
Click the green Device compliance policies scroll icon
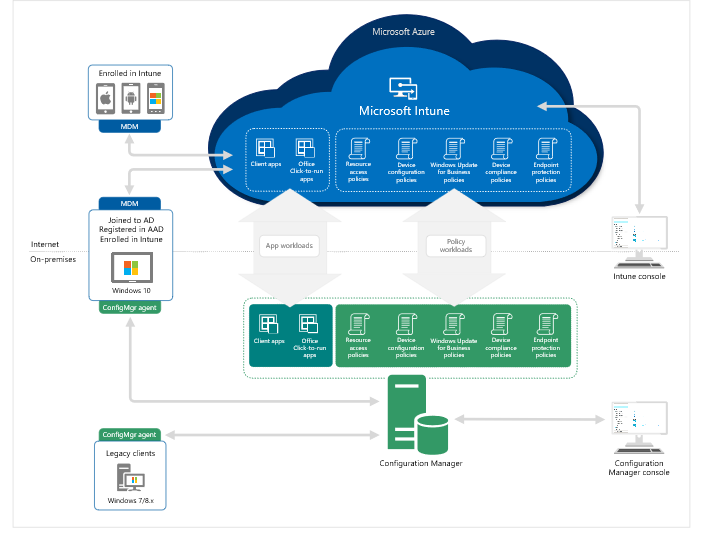[501, 324]
